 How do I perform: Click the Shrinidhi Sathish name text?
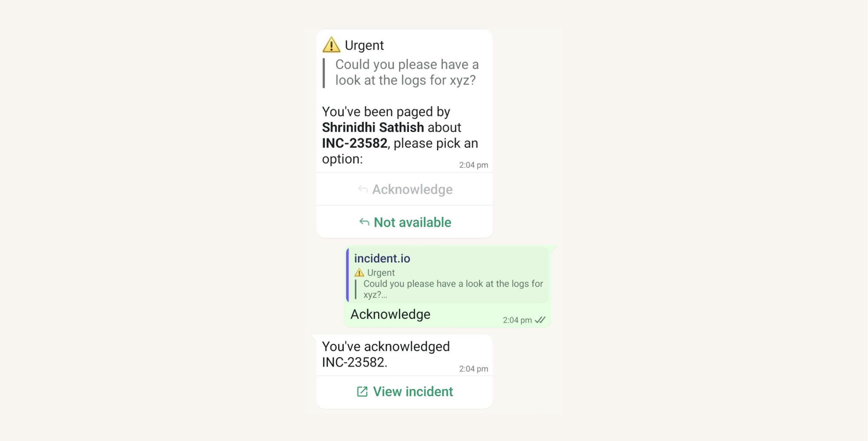pos(373,127)
